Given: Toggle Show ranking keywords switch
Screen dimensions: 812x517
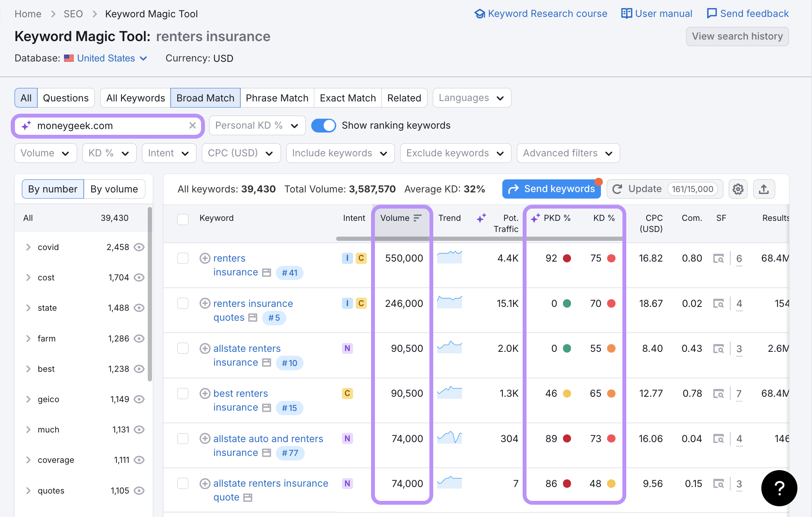Looking at the screenshot, I should [x=323, y=126].
